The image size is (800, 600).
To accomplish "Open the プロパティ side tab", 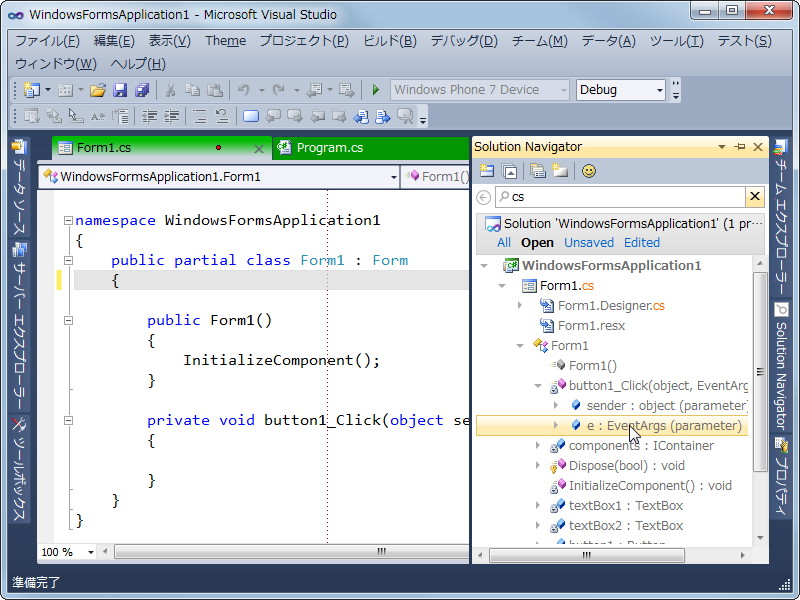I will tap(781, 477).
